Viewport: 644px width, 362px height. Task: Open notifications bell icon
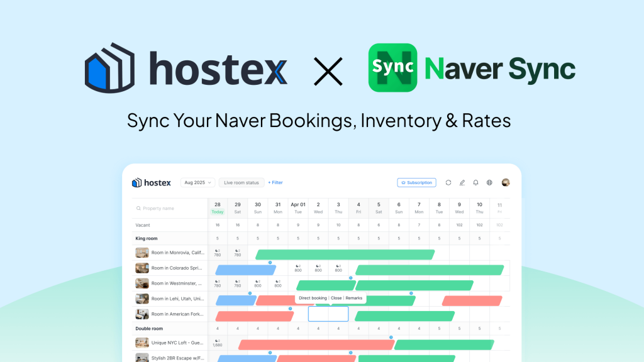pos(475,183)
